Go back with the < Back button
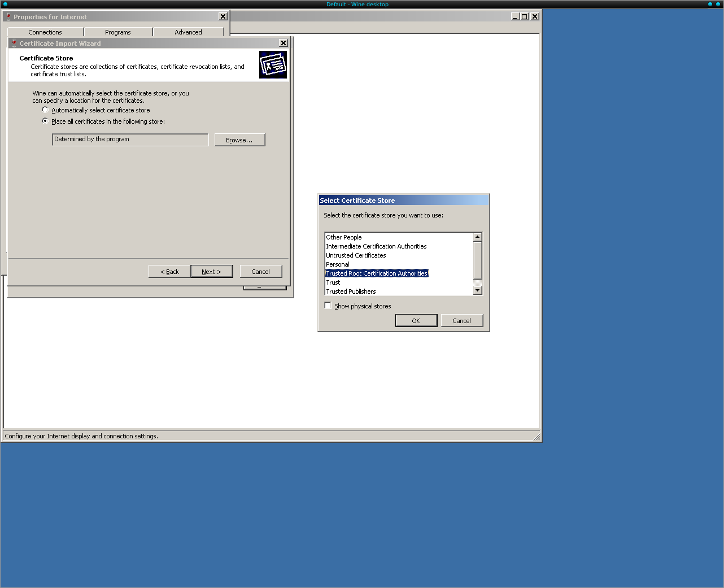724x588 pixels. [x=169, y=272]
